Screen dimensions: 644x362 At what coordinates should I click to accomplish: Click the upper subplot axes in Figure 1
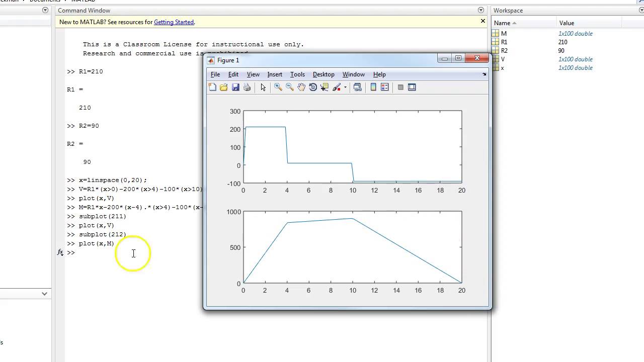click(x=352, y=146)
